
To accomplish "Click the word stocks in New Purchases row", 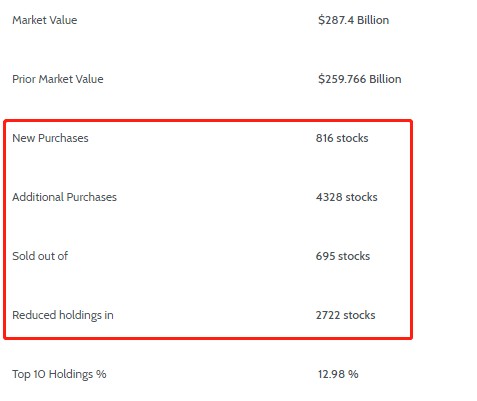I will pyautogui.click(x=352, y=138).
